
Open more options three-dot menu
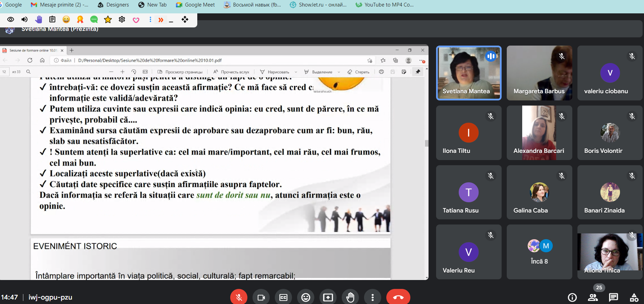pyautogui.click(x=373, y=297)
